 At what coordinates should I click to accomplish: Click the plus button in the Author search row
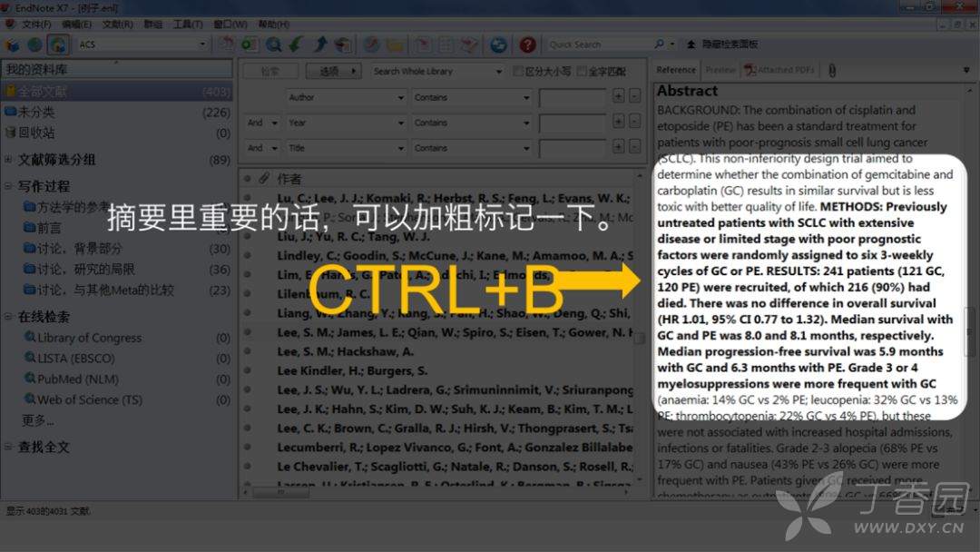click(618, 96)
